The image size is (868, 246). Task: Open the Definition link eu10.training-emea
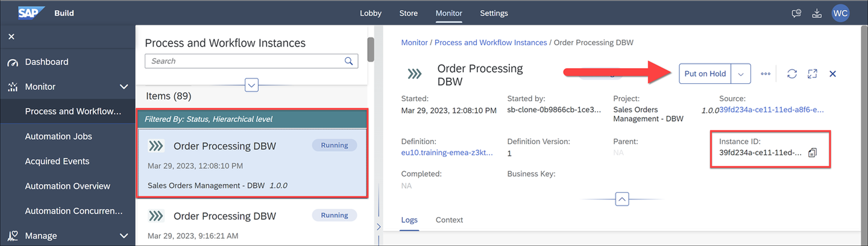tap(447, 153)
